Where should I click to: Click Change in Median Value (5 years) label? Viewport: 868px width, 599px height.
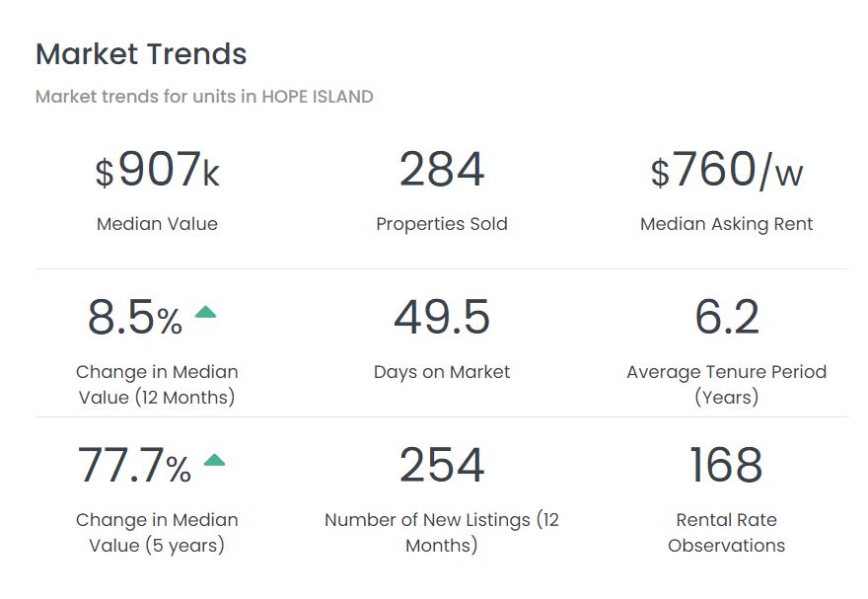tap(157, 533)
